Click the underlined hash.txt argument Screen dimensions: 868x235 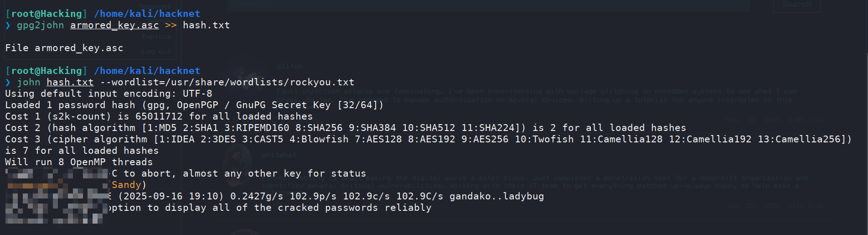[70, 83]
